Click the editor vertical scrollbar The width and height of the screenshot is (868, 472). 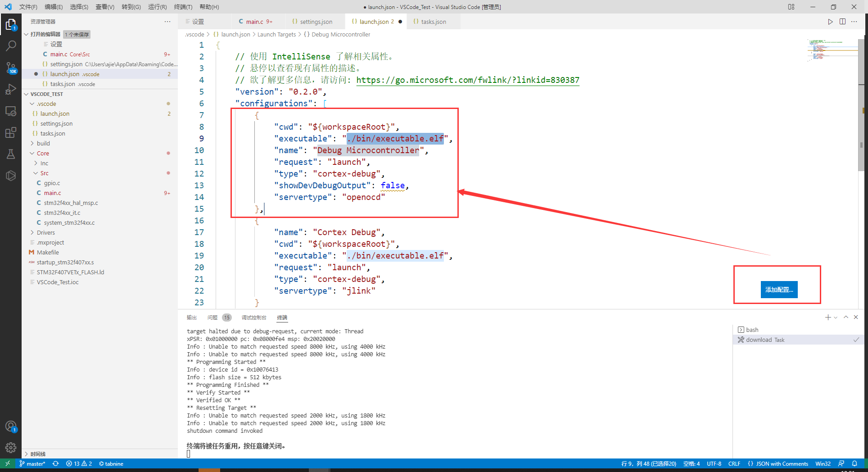click(861, 105)
